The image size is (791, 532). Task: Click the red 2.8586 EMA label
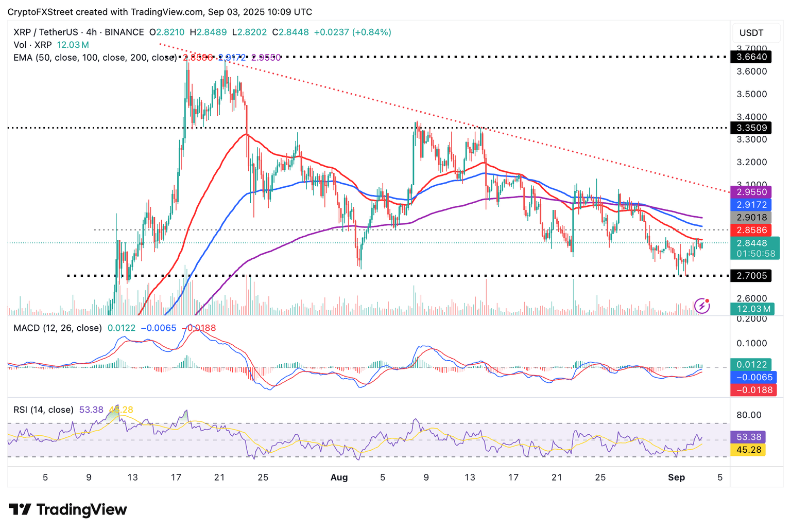[x=751, y=230]
